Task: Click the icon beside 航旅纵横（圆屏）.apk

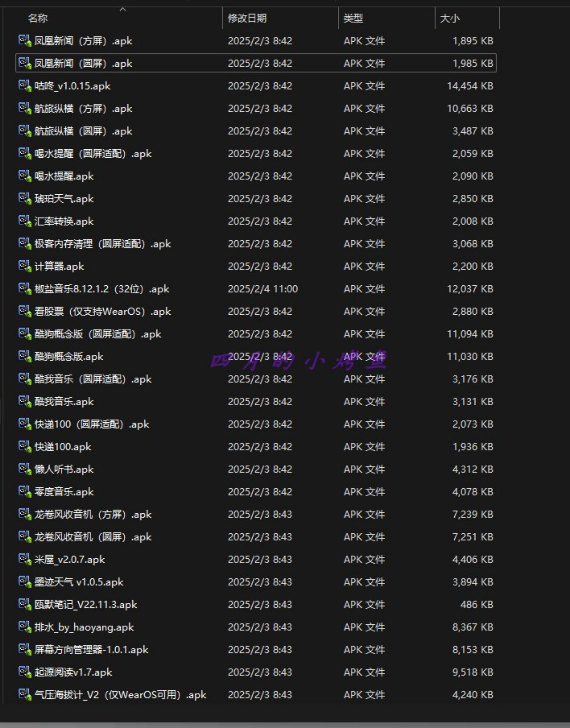Action: tap(25, 131)
